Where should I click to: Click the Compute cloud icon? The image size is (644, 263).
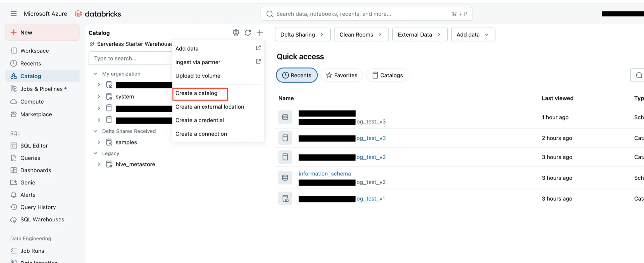[13, 101]
